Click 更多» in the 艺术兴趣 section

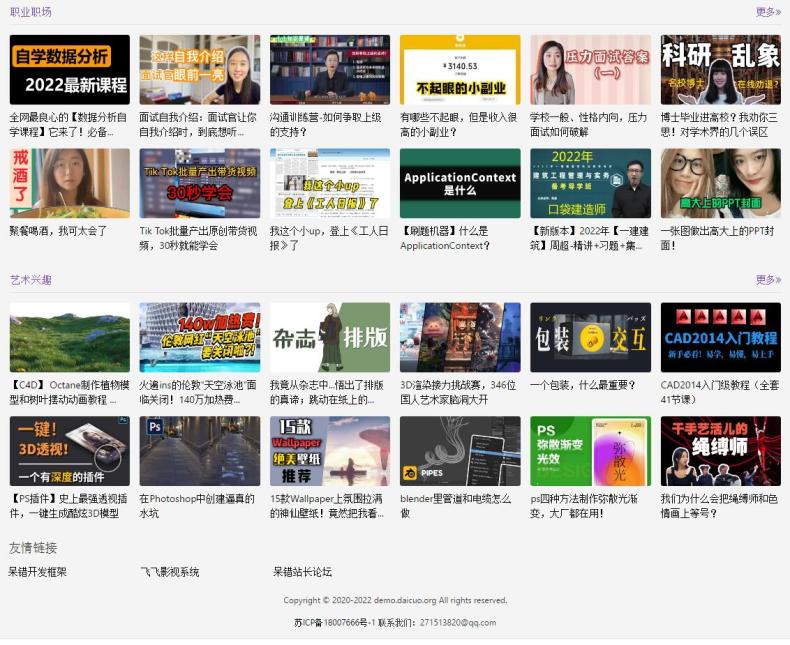(x=767, y=280)
